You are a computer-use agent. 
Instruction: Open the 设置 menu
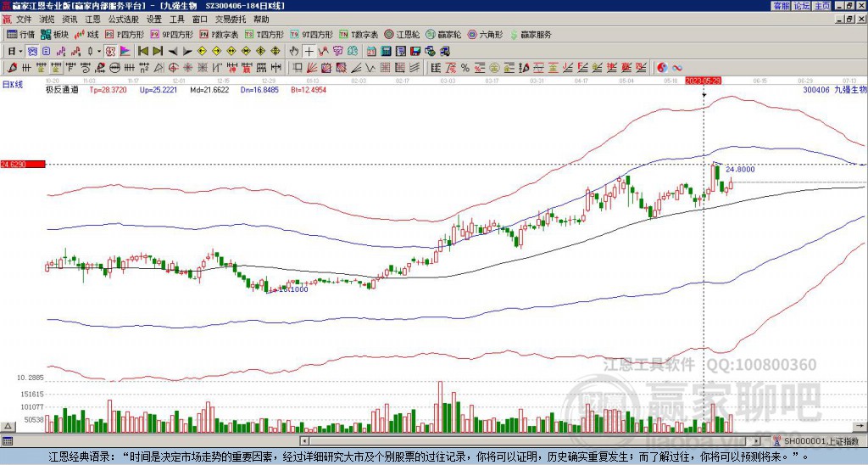pos(154,20)
